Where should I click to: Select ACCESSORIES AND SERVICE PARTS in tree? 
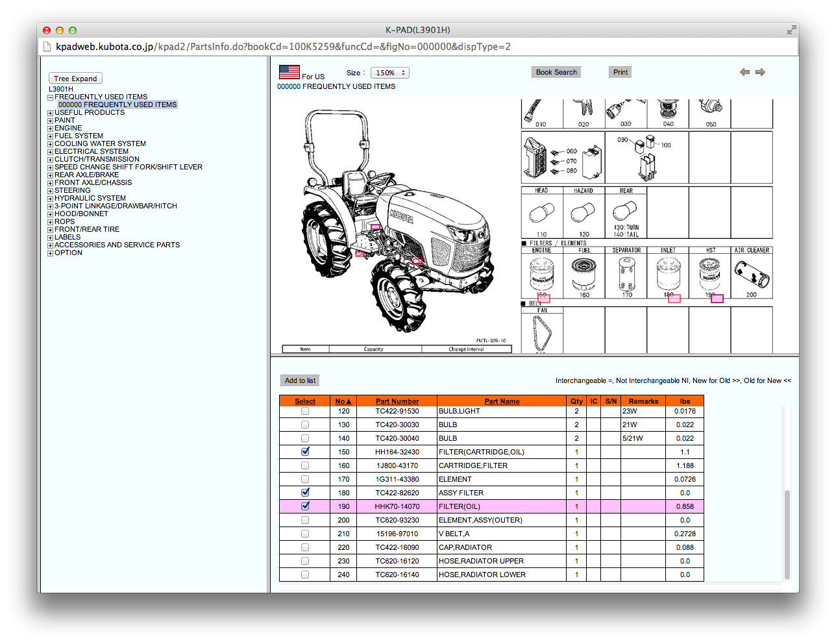coord(117,245)
